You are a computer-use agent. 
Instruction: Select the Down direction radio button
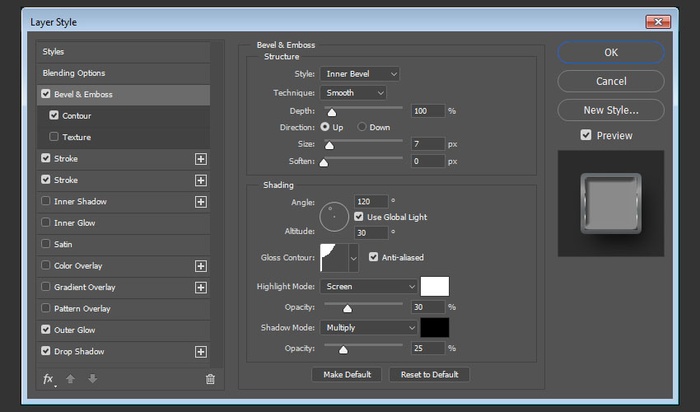point(363,128)
